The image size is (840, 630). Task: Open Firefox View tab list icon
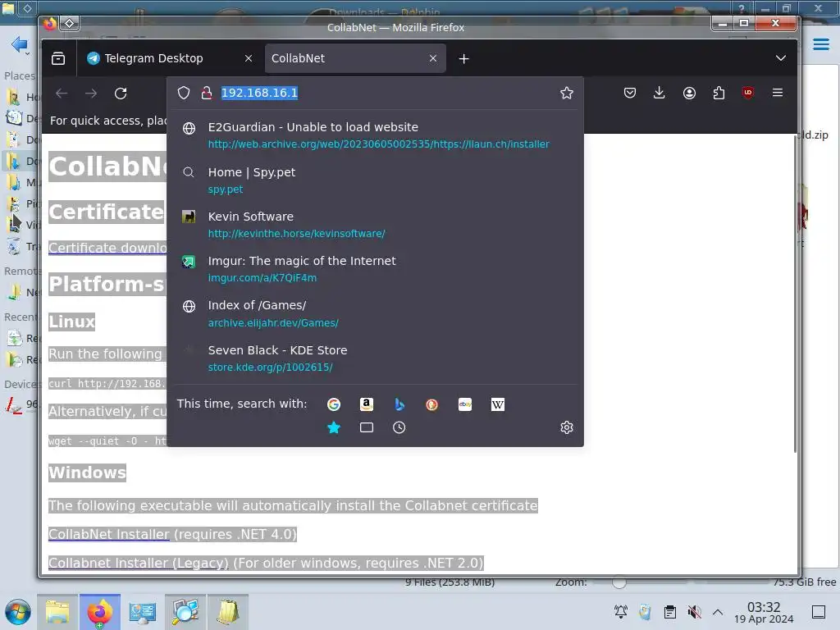point(58,58)
